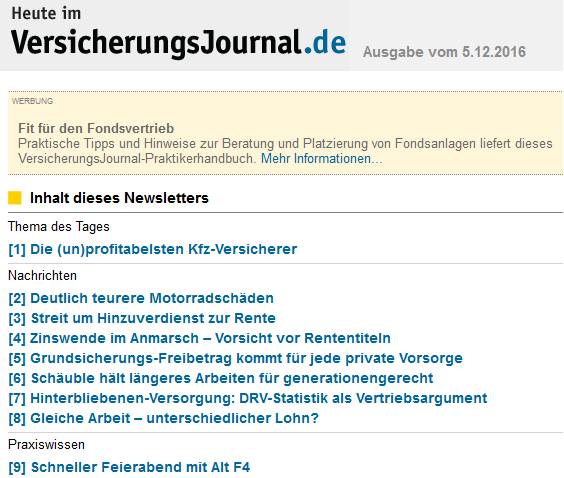Click the Fit für den Fondsvertrieb headline
This screenshot has height=478, width=564.
pyautogui.click(x=96, y=128)
